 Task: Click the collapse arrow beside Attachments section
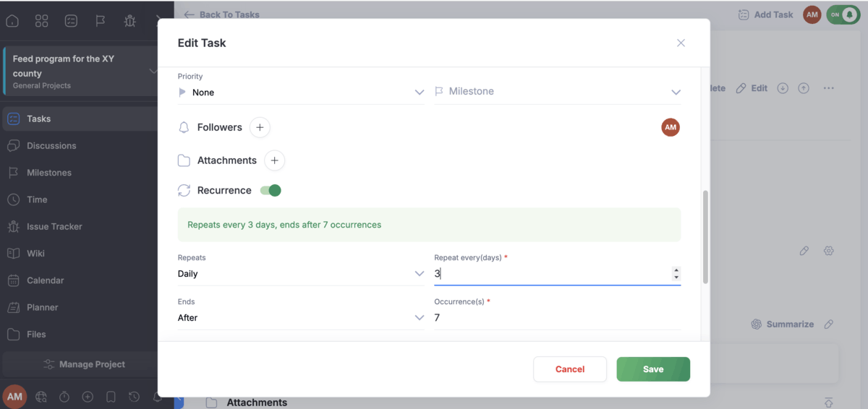[829, 402]
